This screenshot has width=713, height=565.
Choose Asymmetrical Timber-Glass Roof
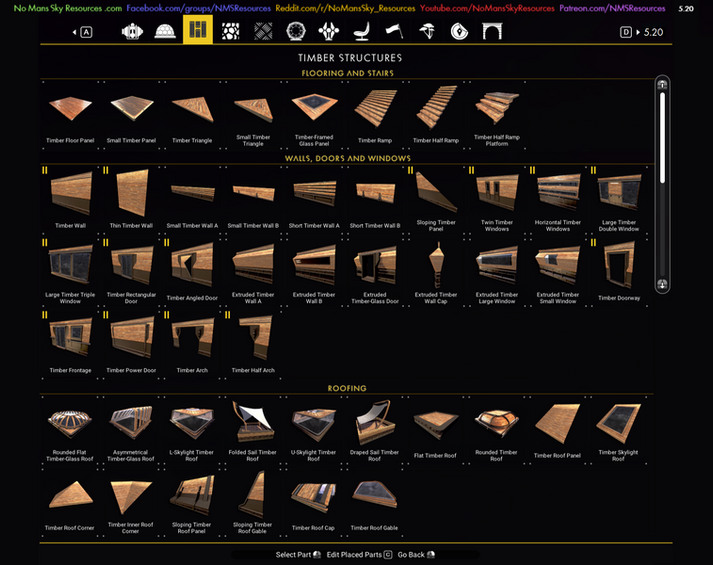(x=131, y=430)
